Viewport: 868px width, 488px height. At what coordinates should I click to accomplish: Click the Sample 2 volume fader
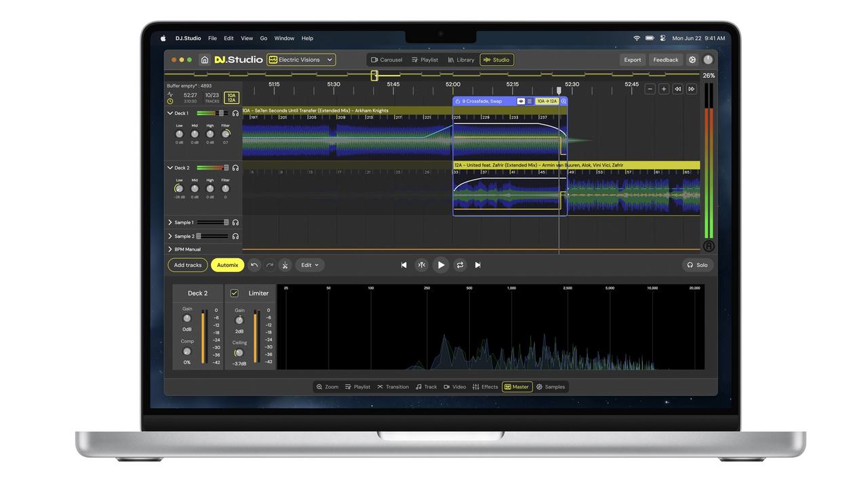click(x=199, y=236)
